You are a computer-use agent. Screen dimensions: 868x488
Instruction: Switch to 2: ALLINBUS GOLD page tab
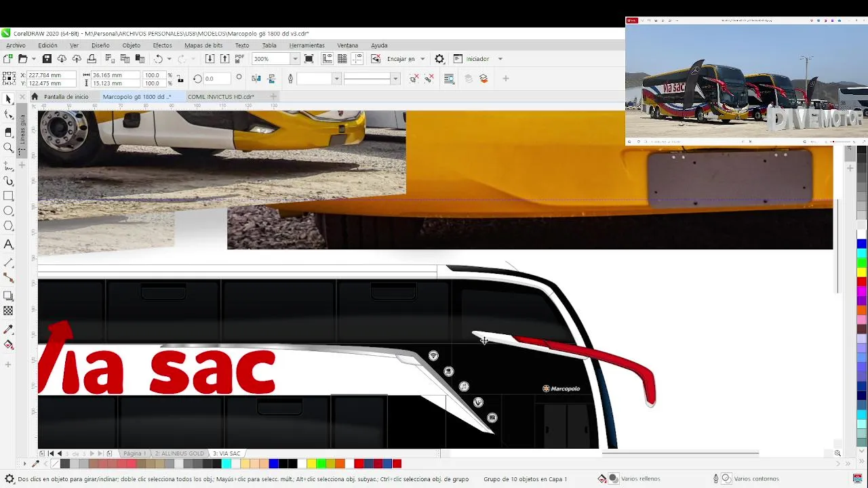click(x=179, y=453)
